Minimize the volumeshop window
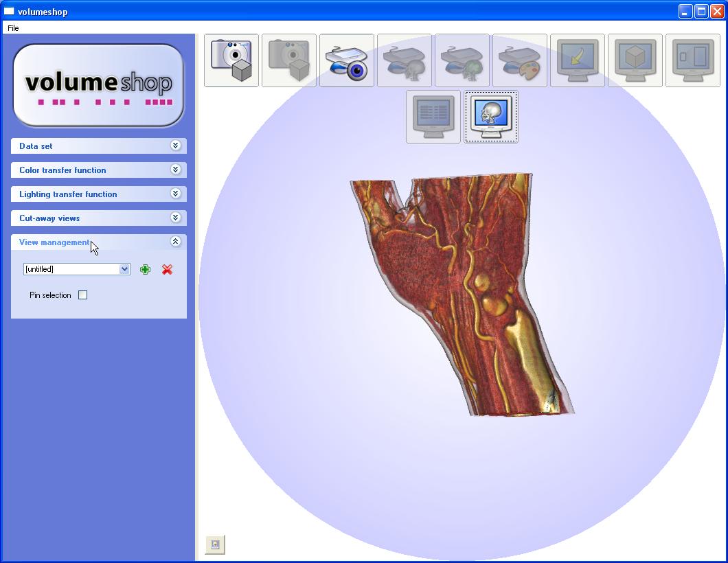Image resolution: width=728 pixels, height=563 pixels. 685,11
